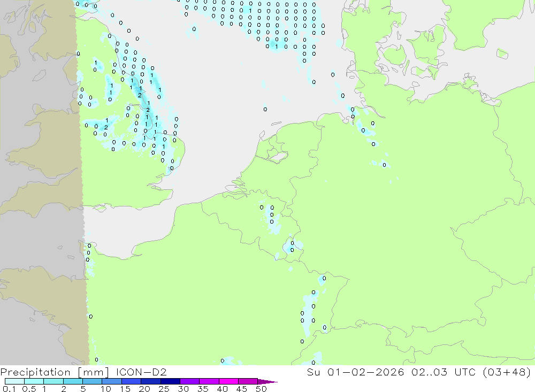
Task: Click the 30–35 mm purple legend swatch
Action: click(190, 381)
